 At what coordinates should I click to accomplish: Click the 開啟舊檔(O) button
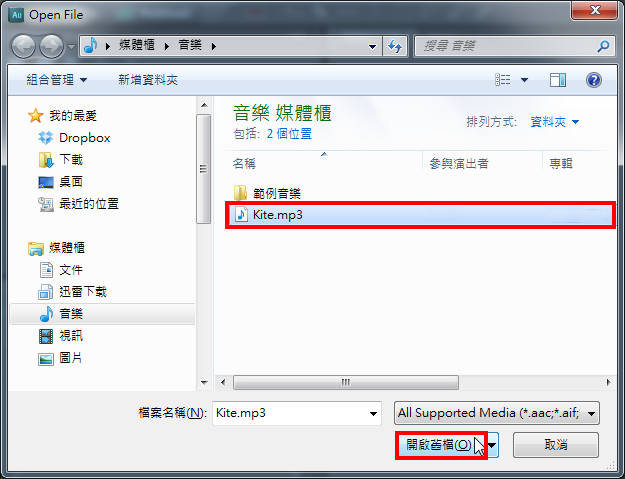point(441,445)
